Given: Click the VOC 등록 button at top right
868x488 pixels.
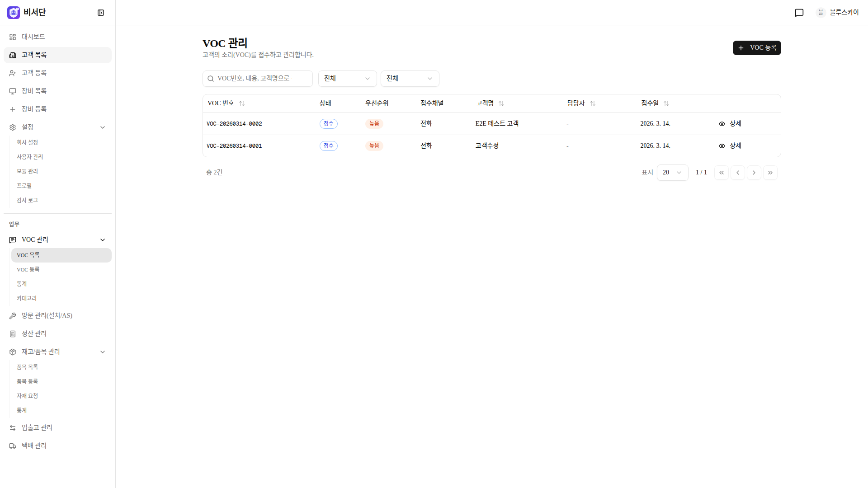Looking at the screenshot, I should (757, 48).
